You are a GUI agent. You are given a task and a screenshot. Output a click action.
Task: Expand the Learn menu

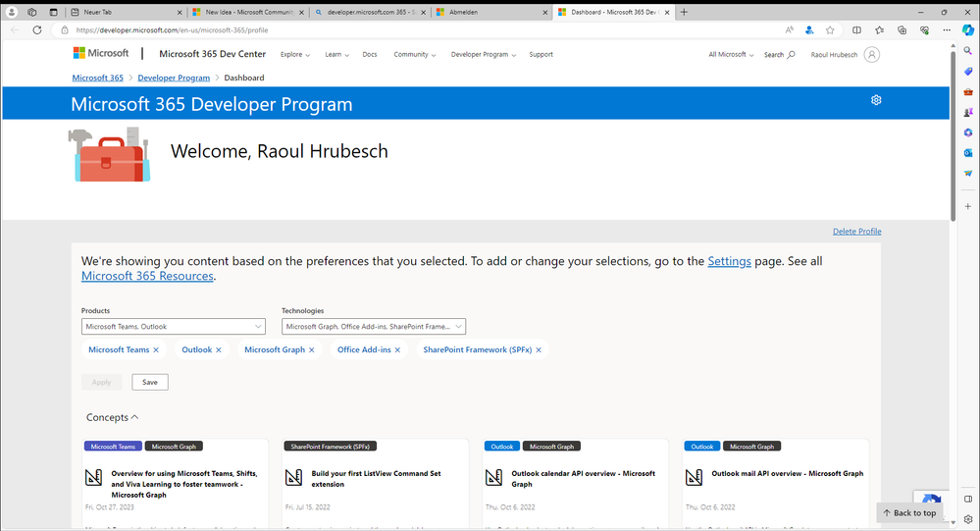click(x=336, y=54)
